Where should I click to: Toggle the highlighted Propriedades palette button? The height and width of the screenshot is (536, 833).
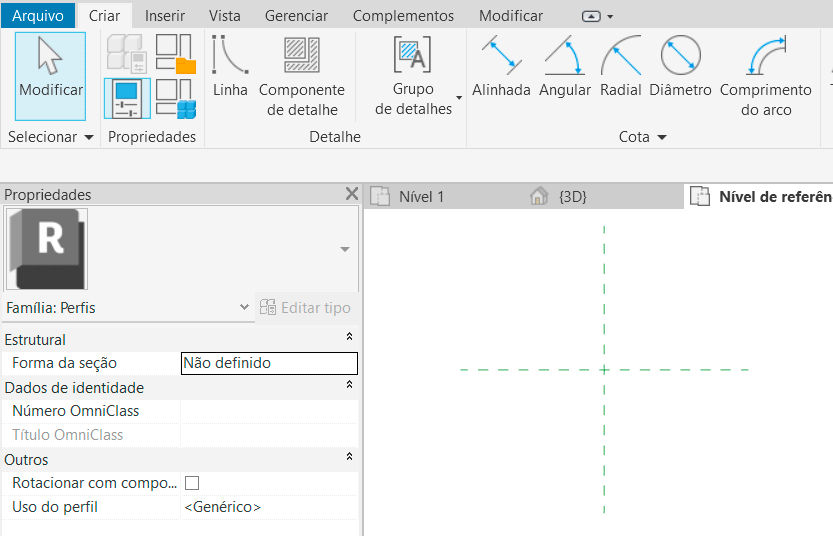point(127,99)
